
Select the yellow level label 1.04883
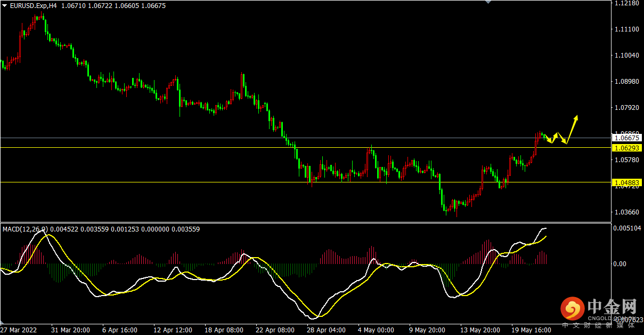pos(627,182)
